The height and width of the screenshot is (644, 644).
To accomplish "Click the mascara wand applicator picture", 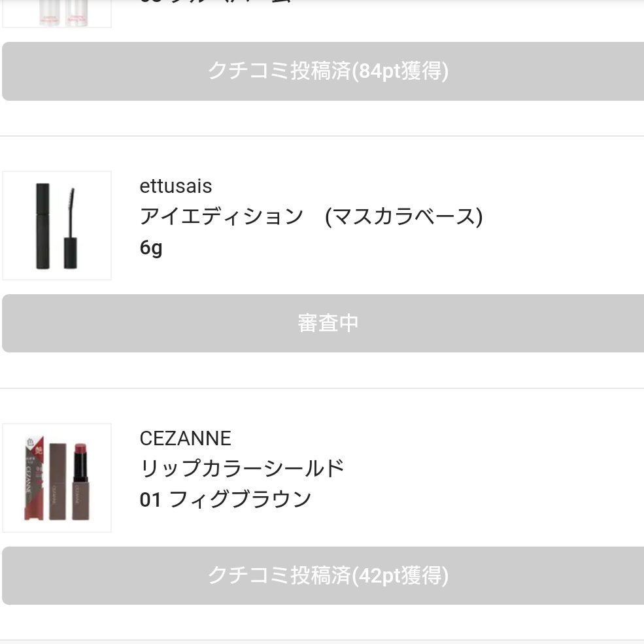I will 70,226.
